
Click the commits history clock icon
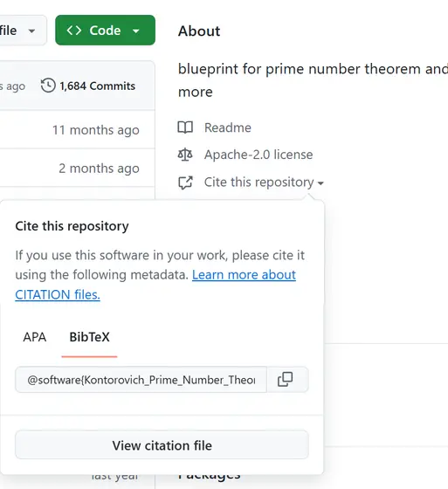[48, 86]
